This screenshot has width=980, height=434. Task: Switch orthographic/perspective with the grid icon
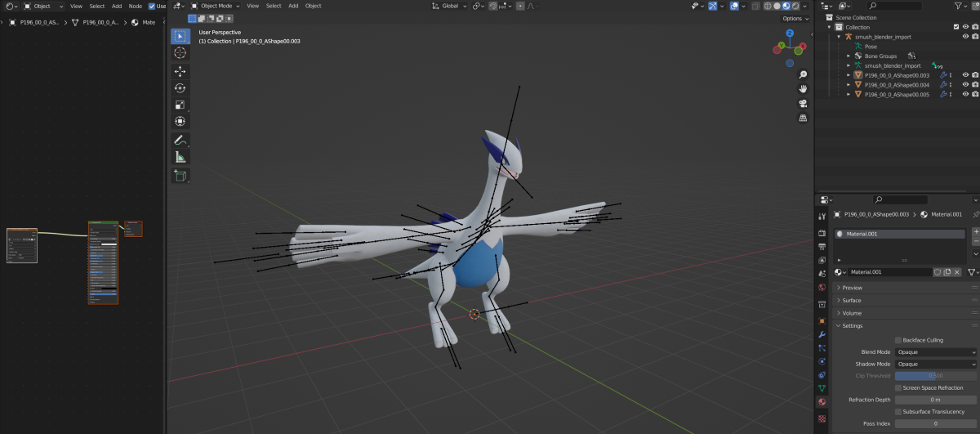coord(803,118)
